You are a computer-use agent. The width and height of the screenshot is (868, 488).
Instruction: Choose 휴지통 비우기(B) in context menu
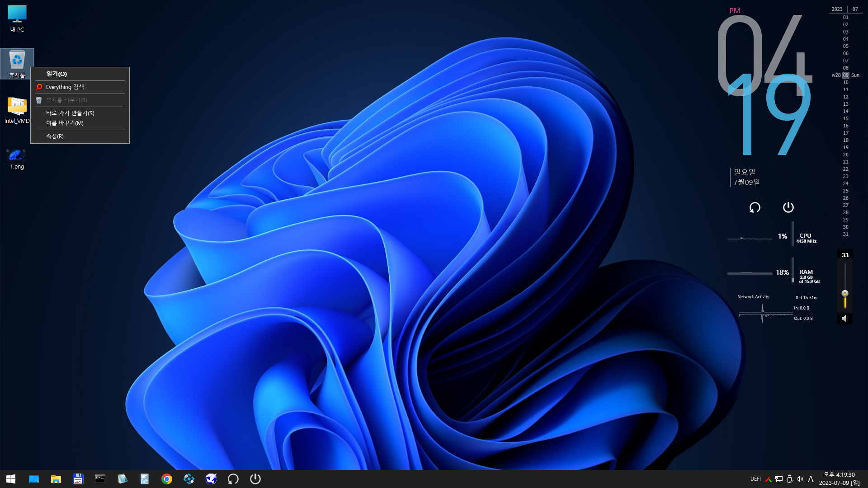point(80,100)
